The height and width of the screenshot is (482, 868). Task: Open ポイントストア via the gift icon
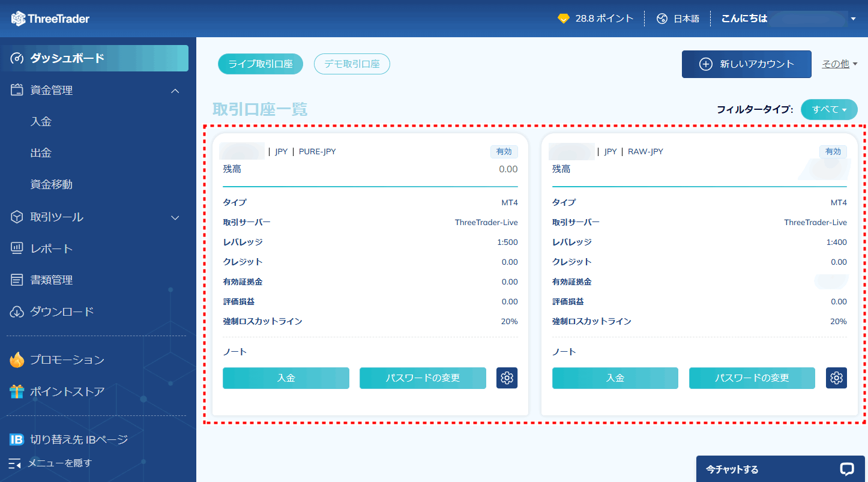(x=17, y=390)
